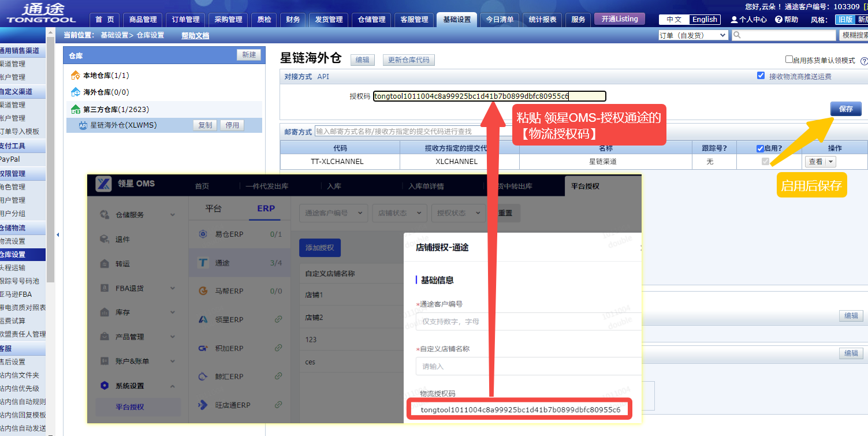The image size is (868, 436).
Task: Click the 仓储服务 icon in 领星 OMS sidebar
Action: pos(105,214)
